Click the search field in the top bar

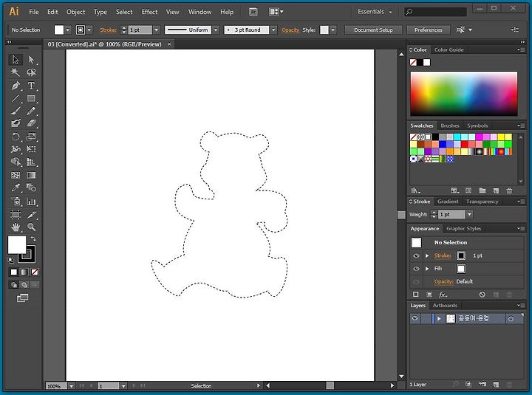(x=435, y=12)
